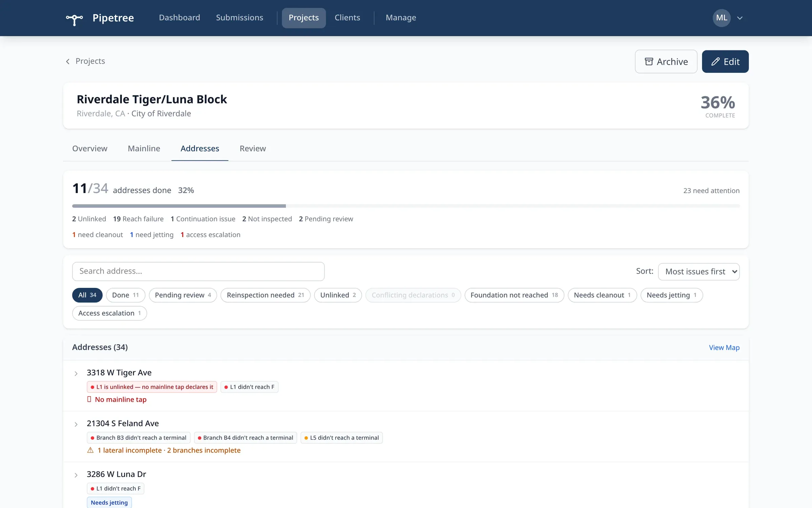Viewport: 812px width, 508px height.
Task: Expand the 3286 W Luna Dr row
Action: [x=76, y=475]
